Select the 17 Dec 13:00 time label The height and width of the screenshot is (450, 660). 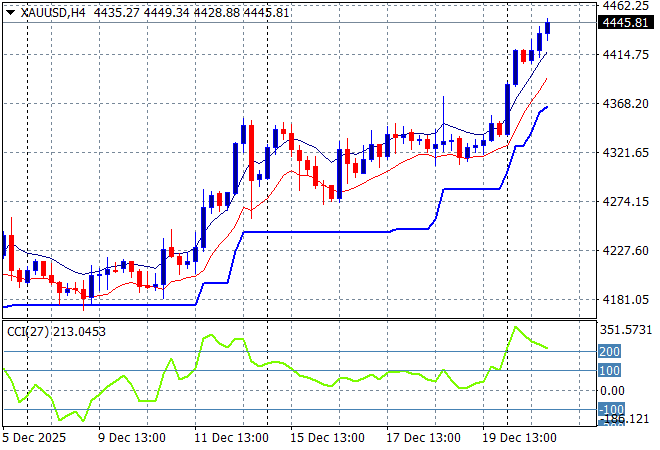coord(424,438)
